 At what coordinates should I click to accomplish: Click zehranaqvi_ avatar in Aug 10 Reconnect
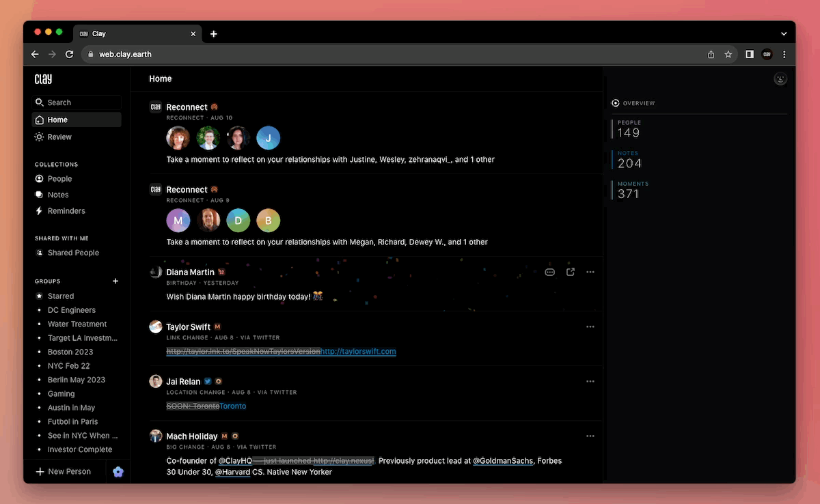pyautogui.click(x=238, y=138)
